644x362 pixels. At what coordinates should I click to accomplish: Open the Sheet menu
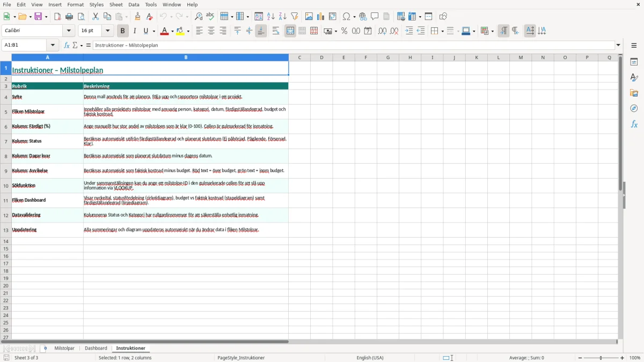[x=116, y=4]
